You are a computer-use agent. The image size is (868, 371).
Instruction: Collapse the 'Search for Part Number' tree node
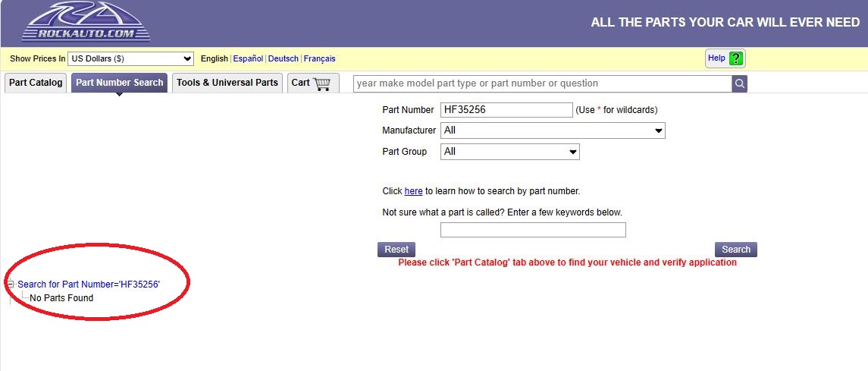click(11, 284)
